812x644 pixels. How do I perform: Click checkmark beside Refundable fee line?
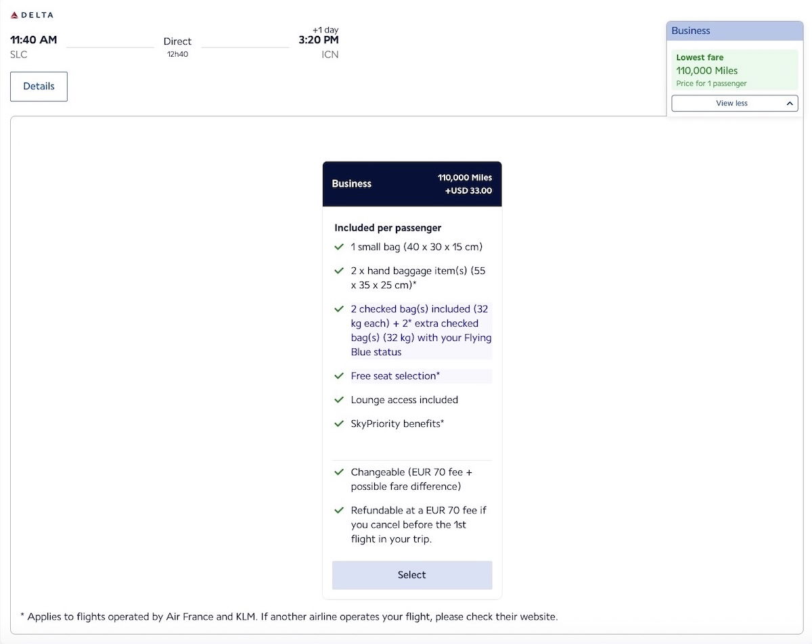pos(340,511)
